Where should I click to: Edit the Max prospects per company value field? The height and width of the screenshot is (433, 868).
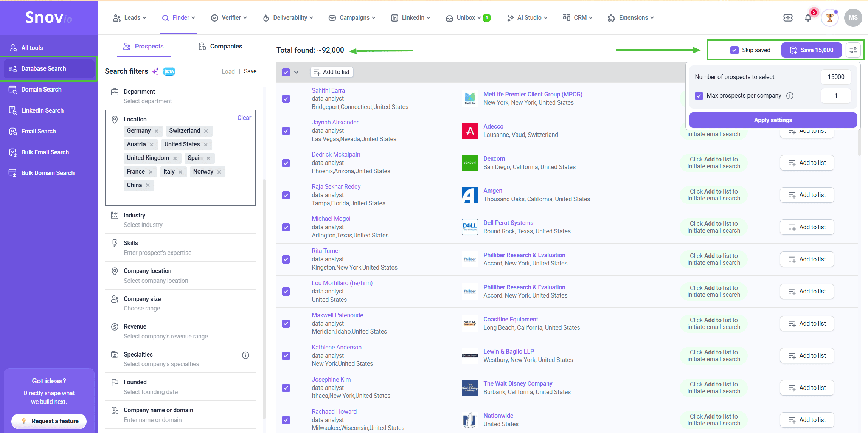(836, 96)
